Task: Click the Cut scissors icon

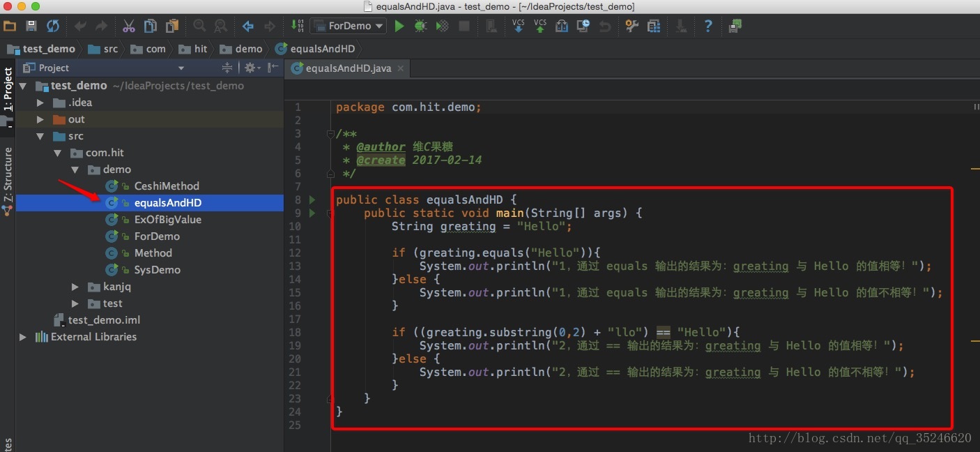Action: pyautogui.click(x=129, y=26)
